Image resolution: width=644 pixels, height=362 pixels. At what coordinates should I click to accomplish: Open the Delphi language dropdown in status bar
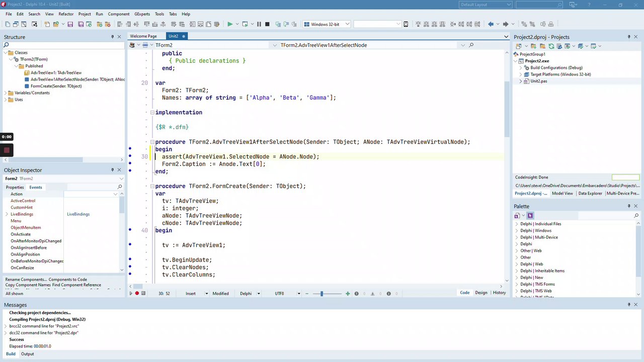tap(259, 294)
